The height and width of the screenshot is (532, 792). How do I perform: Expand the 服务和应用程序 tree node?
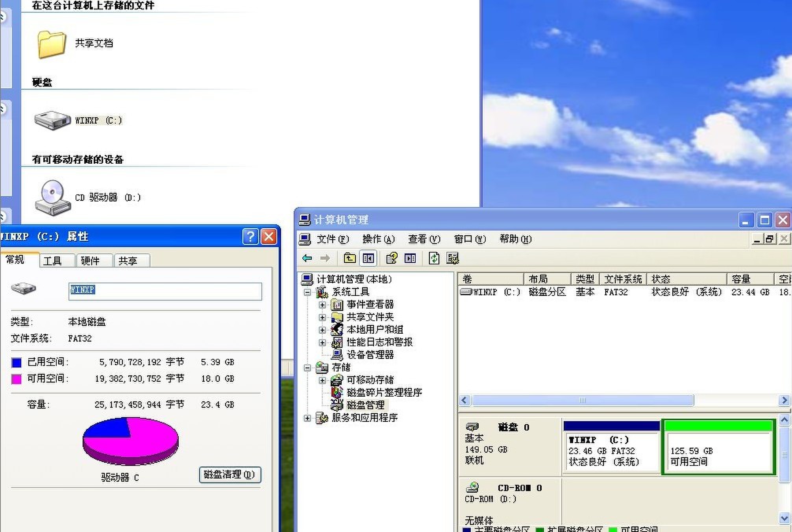308,418
